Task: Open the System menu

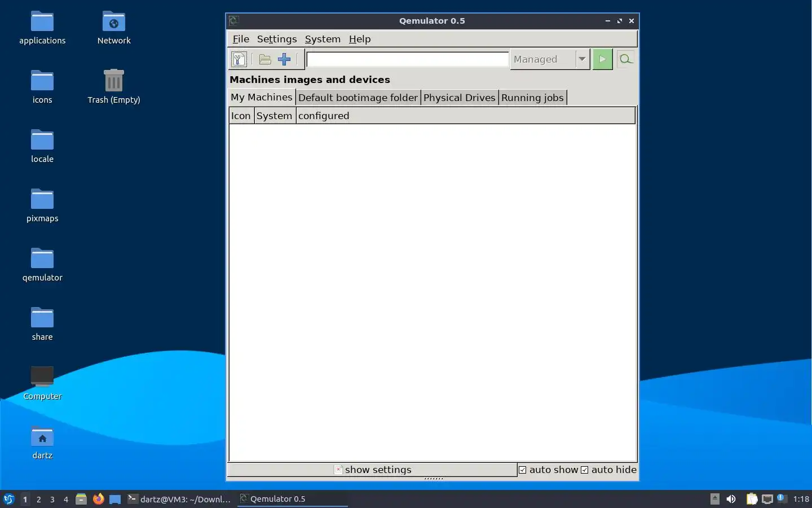Action: coord(323,39)
